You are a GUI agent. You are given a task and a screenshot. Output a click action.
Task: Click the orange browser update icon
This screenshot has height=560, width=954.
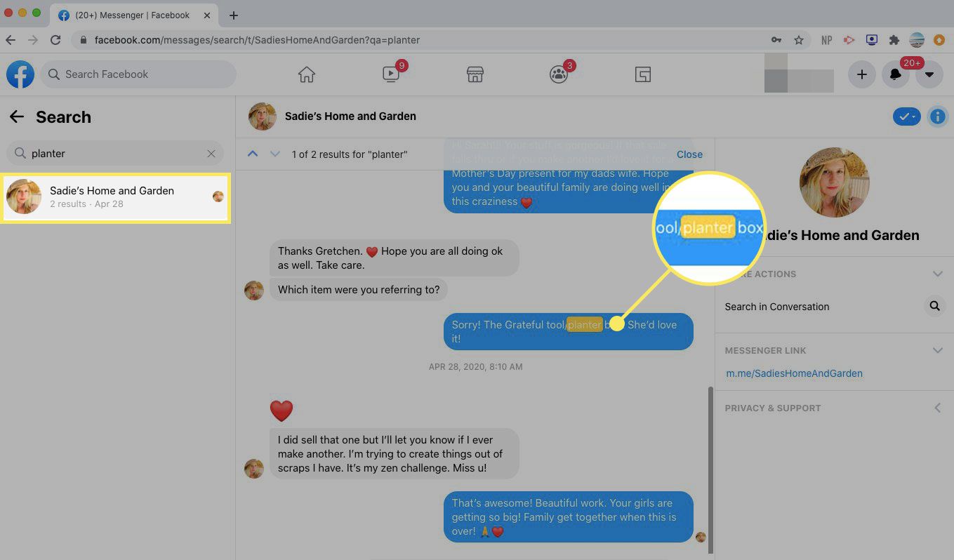tap(939, 40)
